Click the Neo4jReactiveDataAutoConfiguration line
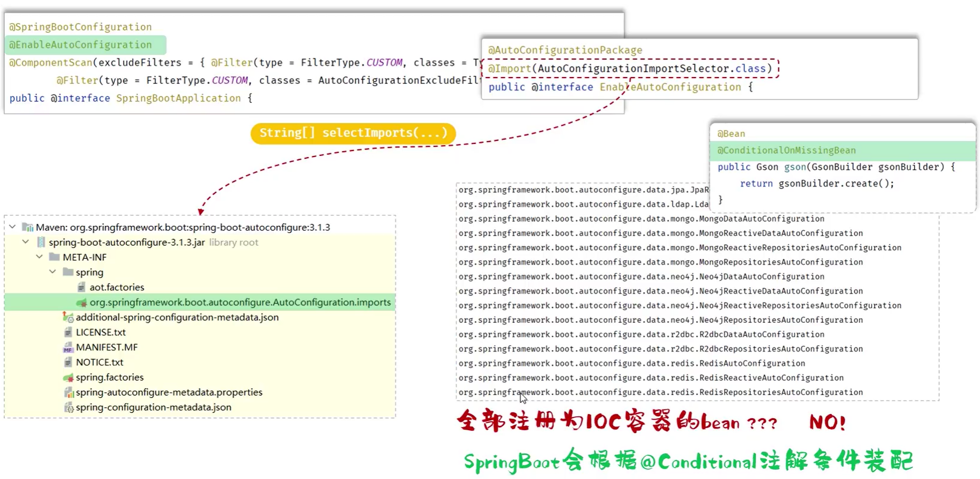Image resolution: width=980 pixels, height=479 pixels. (661, 291)
